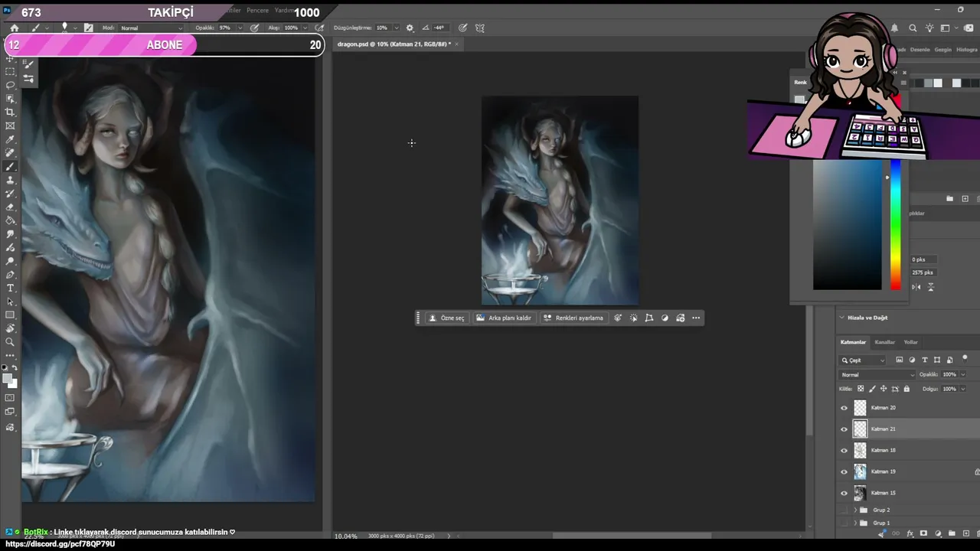
Task: Click the Özne seç button
Action: (x=447, y=318)
